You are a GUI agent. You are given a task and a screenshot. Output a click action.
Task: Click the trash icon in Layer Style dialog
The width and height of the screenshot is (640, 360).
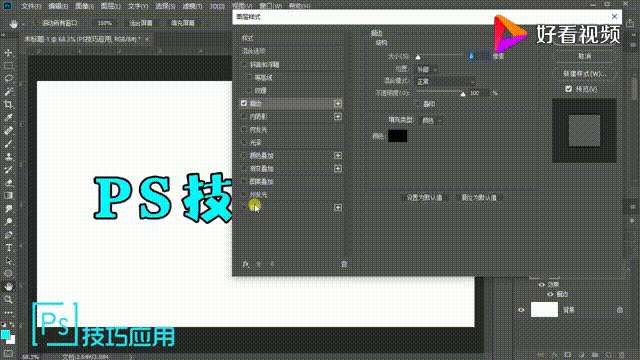[x=344, y=264]
